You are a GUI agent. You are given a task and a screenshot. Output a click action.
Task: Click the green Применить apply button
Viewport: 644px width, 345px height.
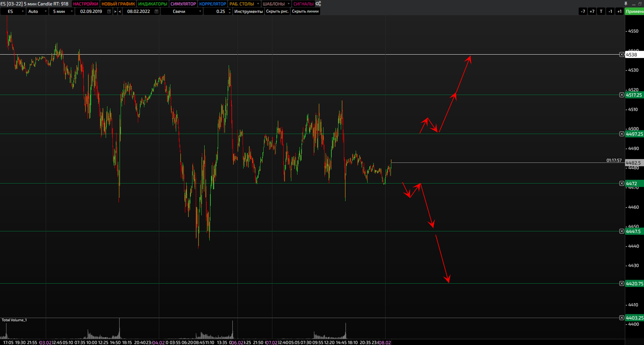[x=634, y=11]
